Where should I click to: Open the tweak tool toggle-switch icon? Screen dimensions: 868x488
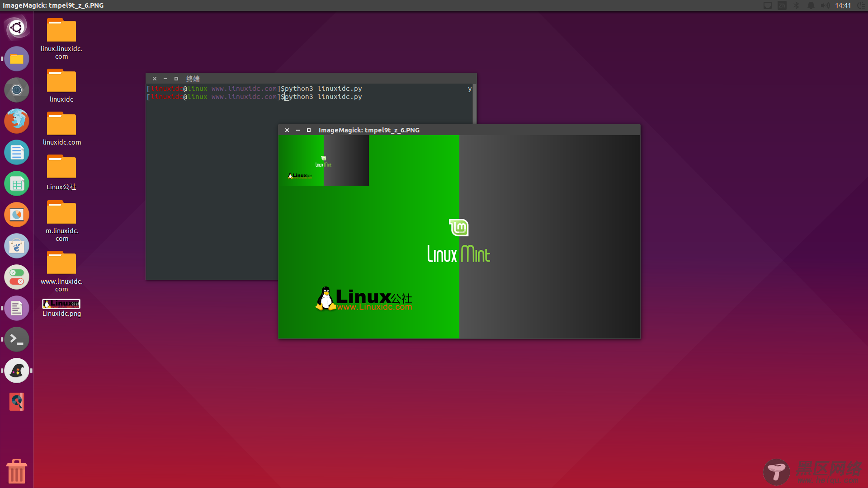point(17,277)
